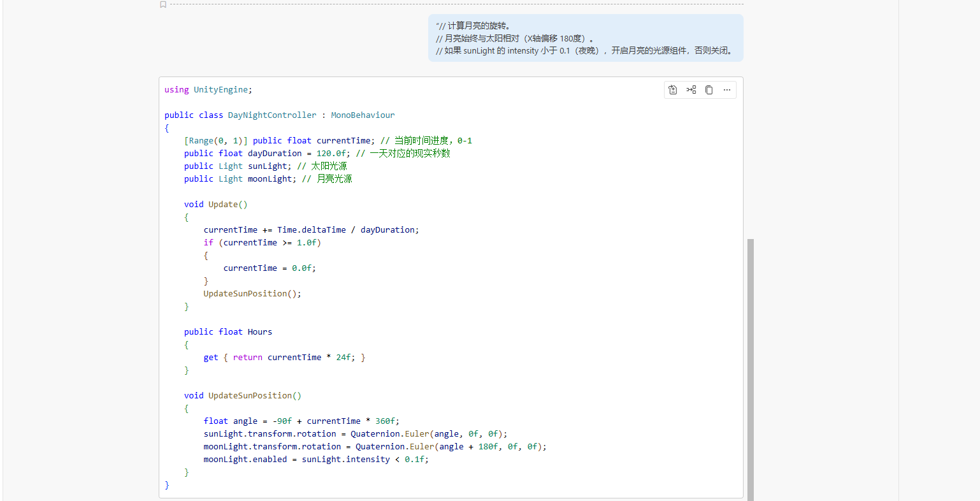980x501 pixels.
Task: Click the Hours property name
Action: (259, 332)
